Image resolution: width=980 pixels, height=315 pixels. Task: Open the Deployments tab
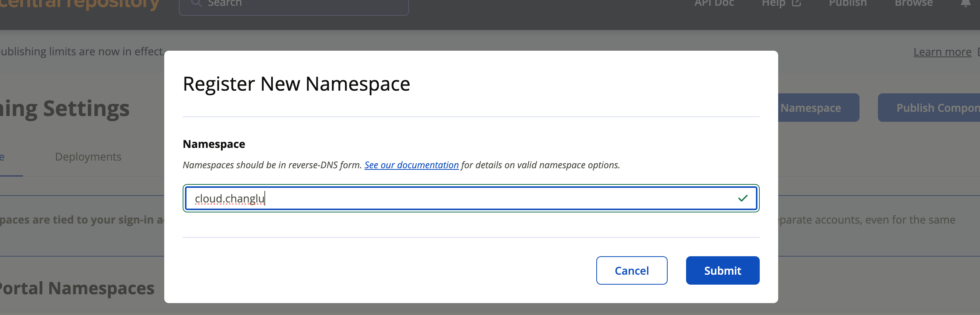coord(88,157)
